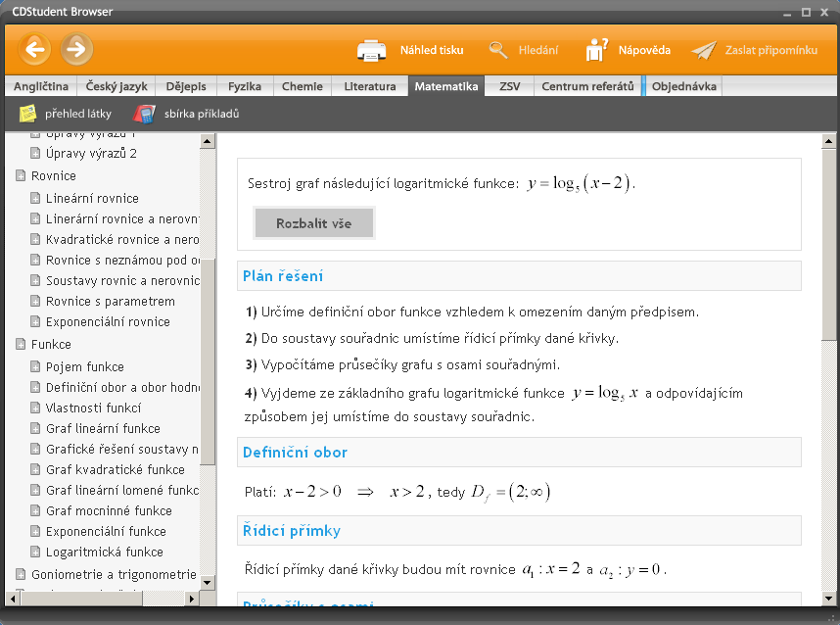The height and width of the screenshot is (625, 840).
Task: Go back with the left arrow button
Action: coord(35,49)
